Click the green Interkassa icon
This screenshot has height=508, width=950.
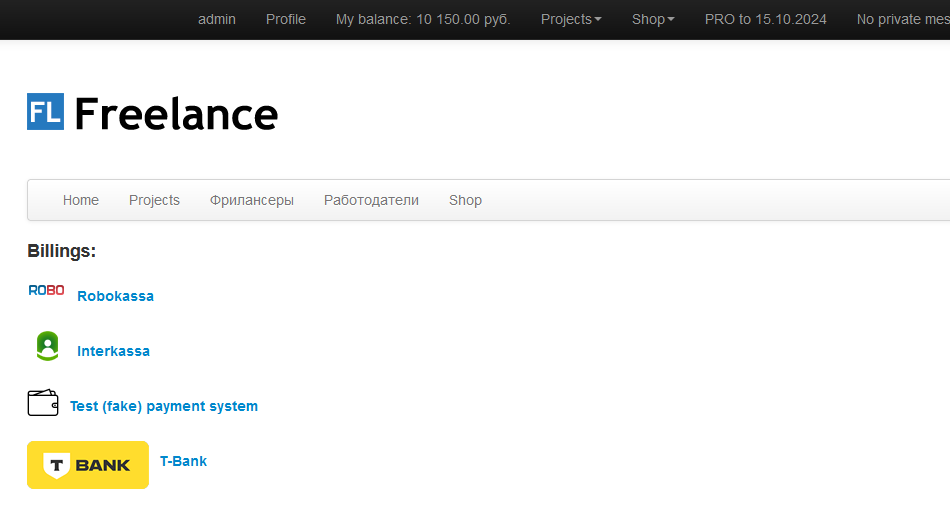tap(47, 346)
